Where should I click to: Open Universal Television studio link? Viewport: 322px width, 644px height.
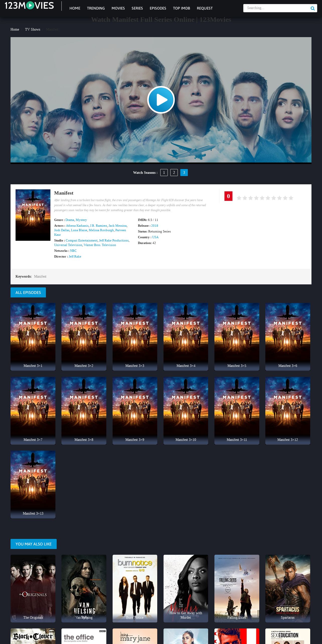point(68,245)
